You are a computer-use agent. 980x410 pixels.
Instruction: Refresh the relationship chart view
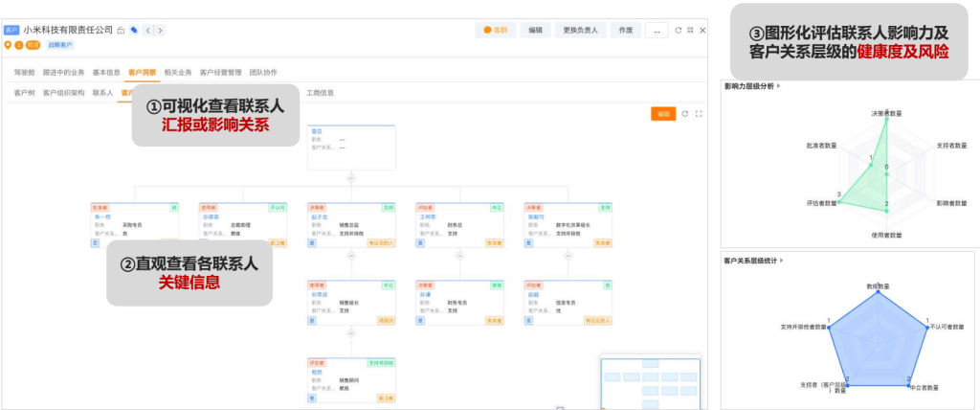tap(685, 114)
